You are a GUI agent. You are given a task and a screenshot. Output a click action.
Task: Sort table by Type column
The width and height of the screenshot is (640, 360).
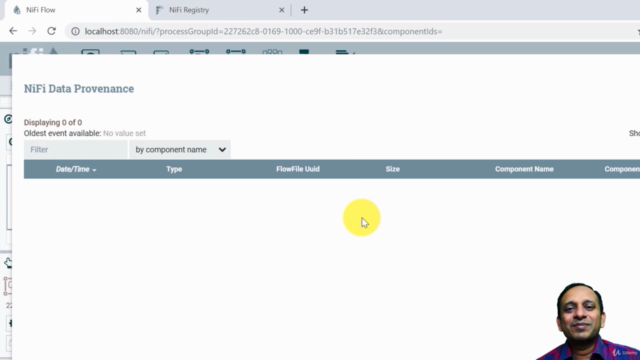(x=174, y=169)
